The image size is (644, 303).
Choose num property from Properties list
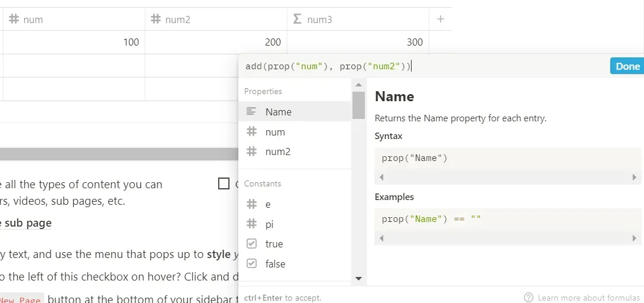pyautogui.click(x=275, y=132)
